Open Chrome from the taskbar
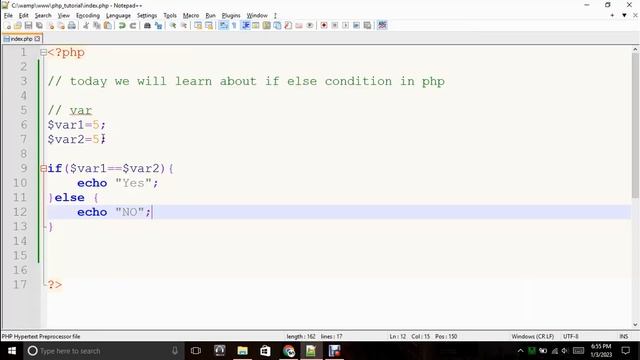This screenshot has width=640, height=360. [x=289, y=351]
